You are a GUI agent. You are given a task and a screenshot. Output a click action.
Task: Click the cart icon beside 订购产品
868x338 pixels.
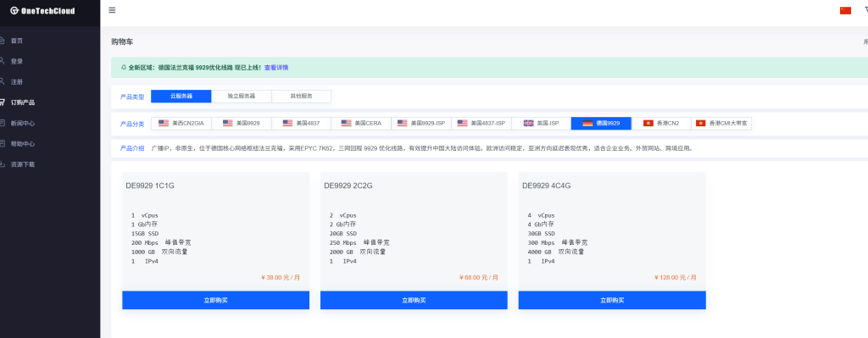3,103
